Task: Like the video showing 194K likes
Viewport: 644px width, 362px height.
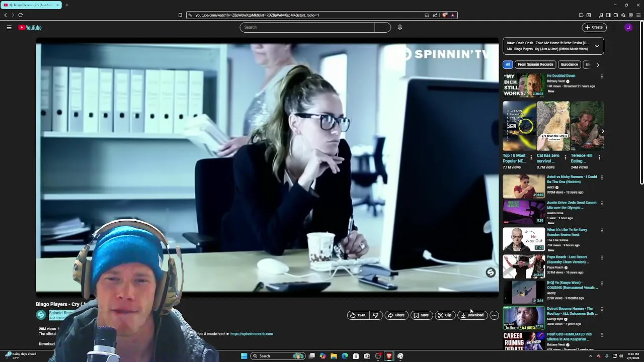Action: pos(358,315)
